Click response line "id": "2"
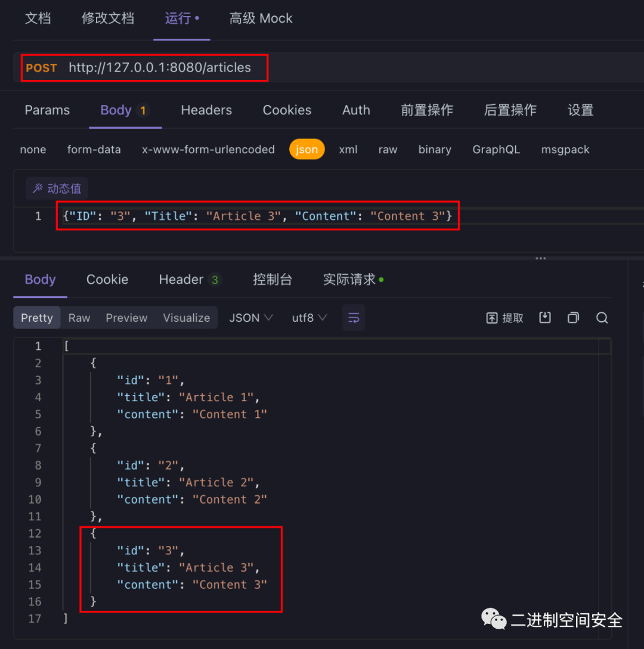The image size is (644, 649). point(151,465)
